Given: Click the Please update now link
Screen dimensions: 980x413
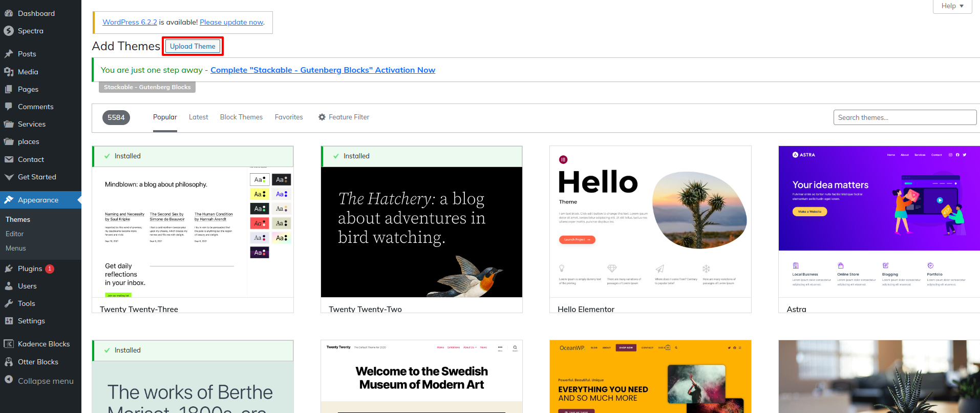Looking at the screenshot, I should click(231, 22).
